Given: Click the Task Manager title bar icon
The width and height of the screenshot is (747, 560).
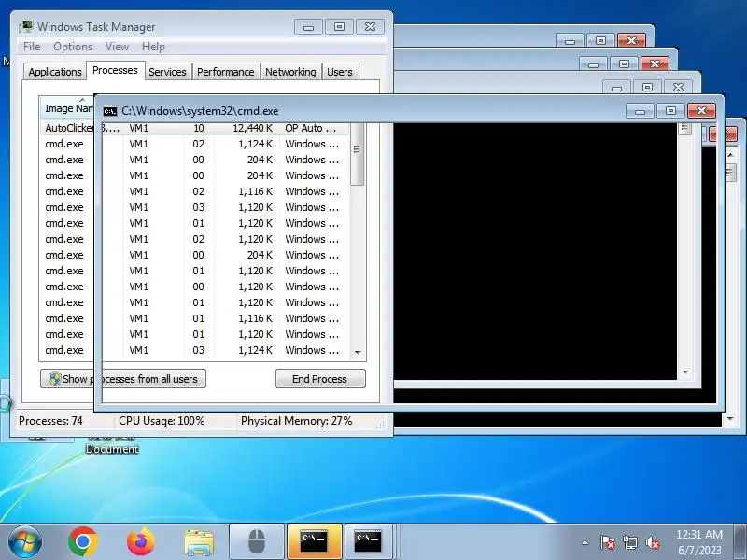Looking at the screenshot, I should tap(26, 27).
